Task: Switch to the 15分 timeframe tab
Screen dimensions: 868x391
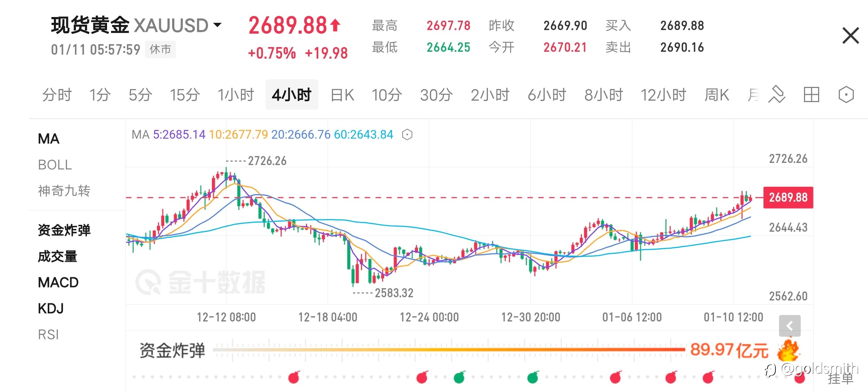Action: coord(185,95)
